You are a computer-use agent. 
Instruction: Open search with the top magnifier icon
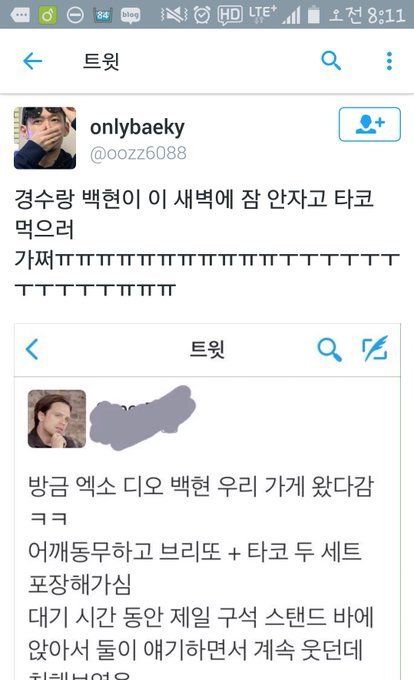point(331,61)
